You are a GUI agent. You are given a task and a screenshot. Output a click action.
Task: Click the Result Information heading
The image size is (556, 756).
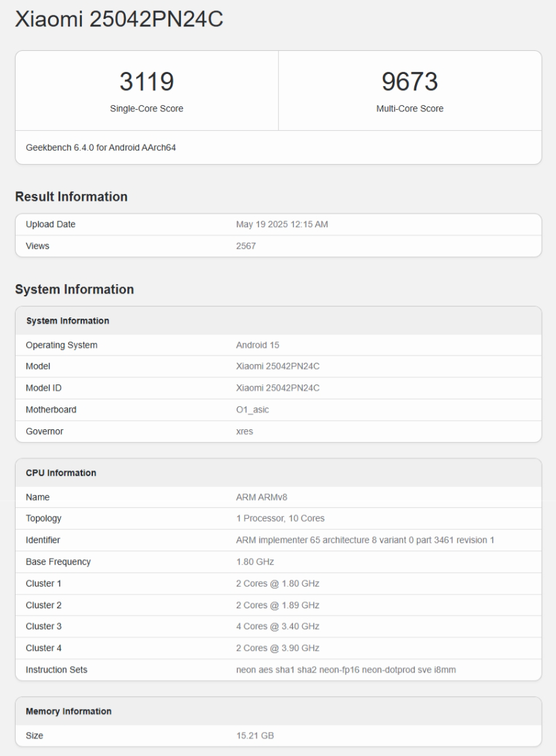tap(71, 197)
